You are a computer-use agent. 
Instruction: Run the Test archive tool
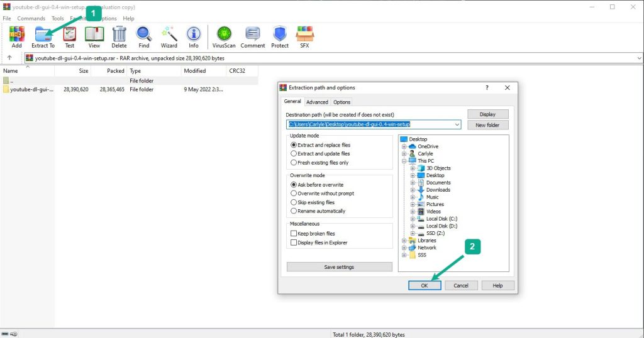click(x=69, y=37)
